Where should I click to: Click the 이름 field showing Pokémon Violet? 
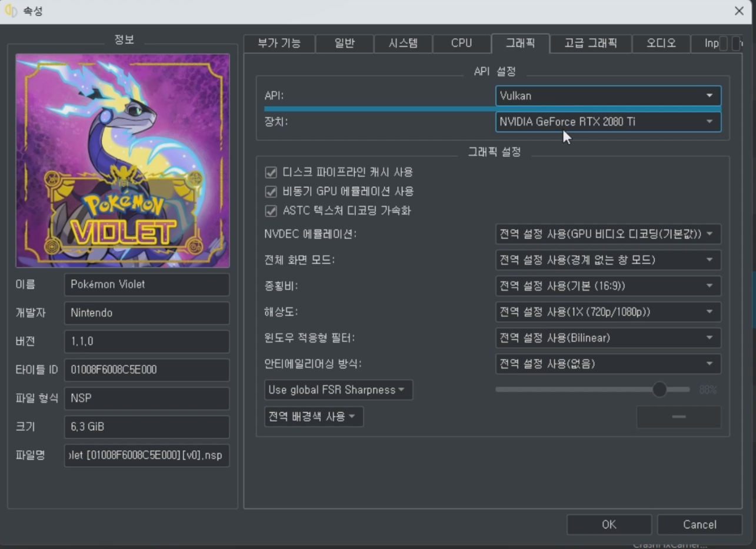click(x=146, y=284)
